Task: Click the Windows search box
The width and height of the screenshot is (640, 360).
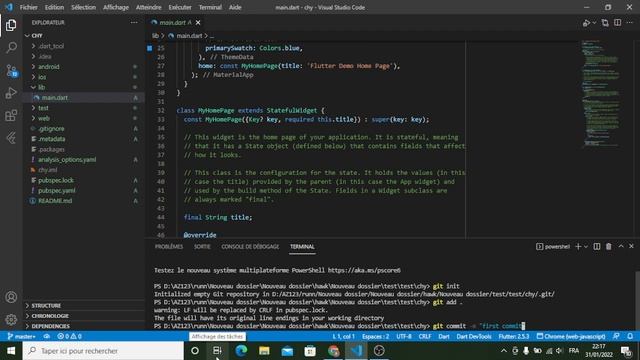Action: [103, 351]
